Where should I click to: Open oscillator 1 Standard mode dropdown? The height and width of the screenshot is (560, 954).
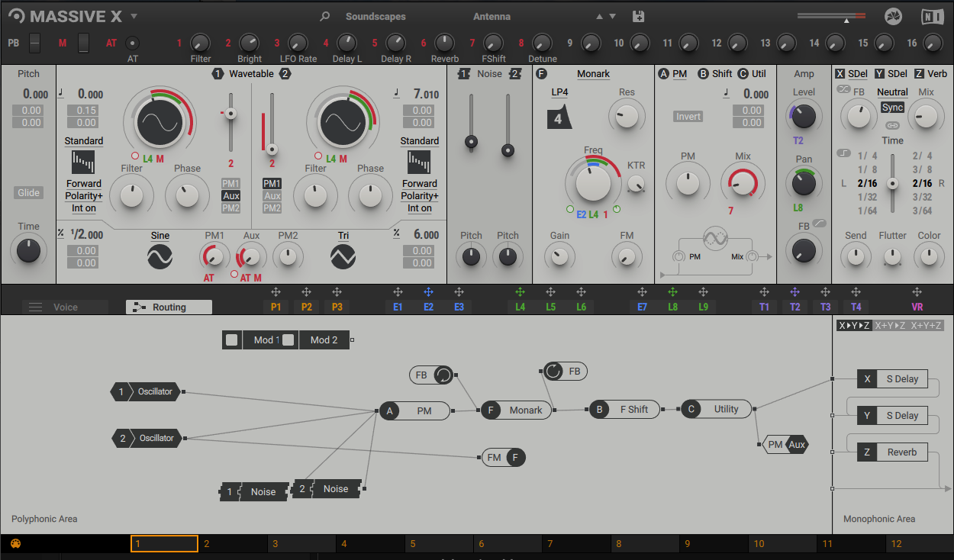(x=84, y=141)
